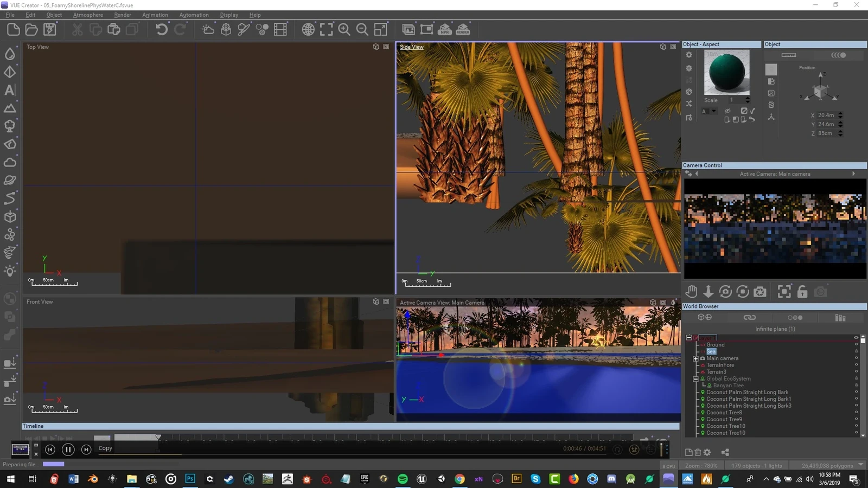Open the A dropdown below Scale

[x=713, y=111]
